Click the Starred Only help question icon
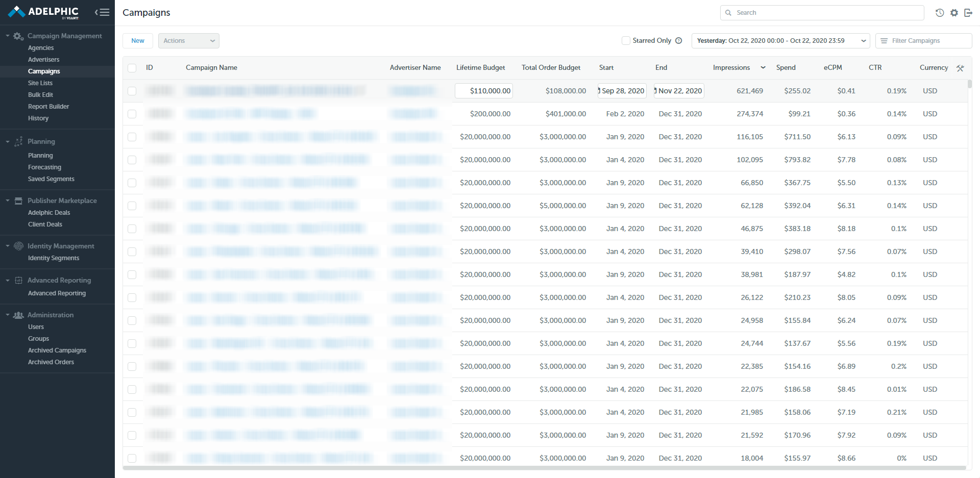Image resolution: width=980 pixels, height=478 pixels. point(679,41)
